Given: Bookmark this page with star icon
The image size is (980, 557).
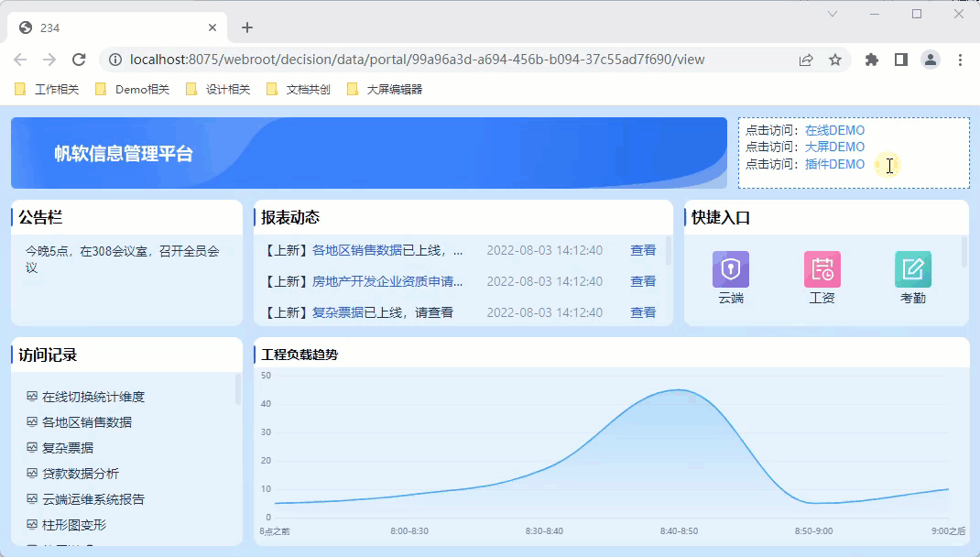Looking at the screenshot, I should click(x=835, y=60).
